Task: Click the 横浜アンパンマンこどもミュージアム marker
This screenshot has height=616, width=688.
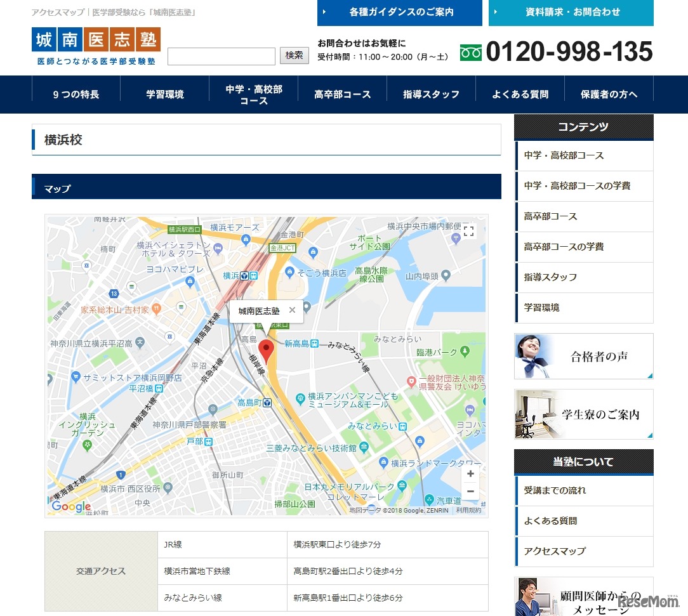Action: point(301,399)
